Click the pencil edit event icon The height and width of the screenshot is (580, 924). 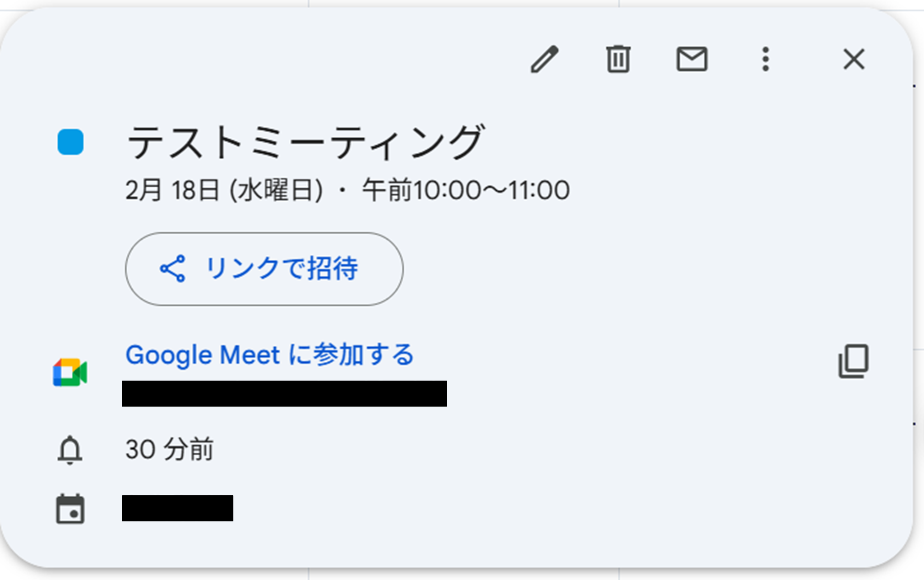tap(545, 59)
